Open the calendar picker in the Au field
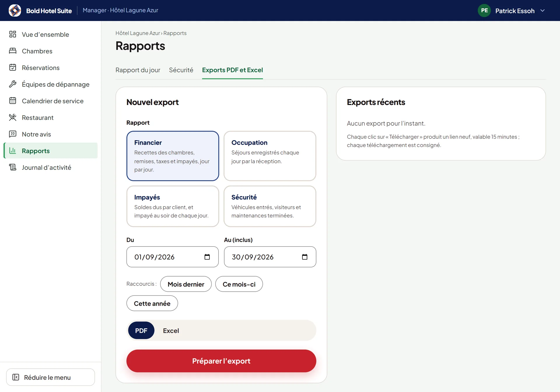This screenshot has height=392, width=560. [304, 257]
